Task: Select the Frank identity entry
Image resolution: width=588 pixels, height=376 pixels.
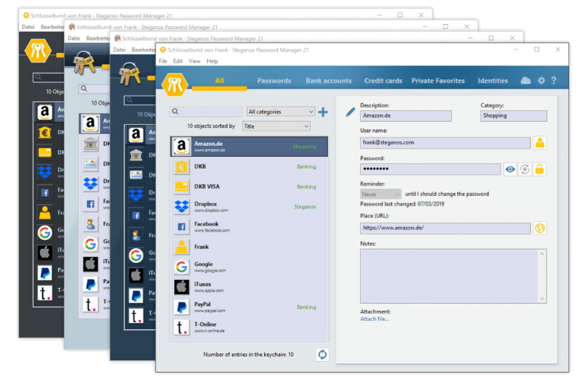Action: (249, 247)
